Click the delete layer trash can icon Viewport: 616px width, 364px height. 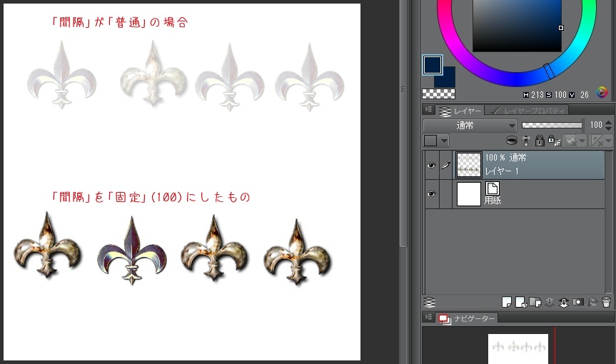pyautogui.click(x=606, y=303)
